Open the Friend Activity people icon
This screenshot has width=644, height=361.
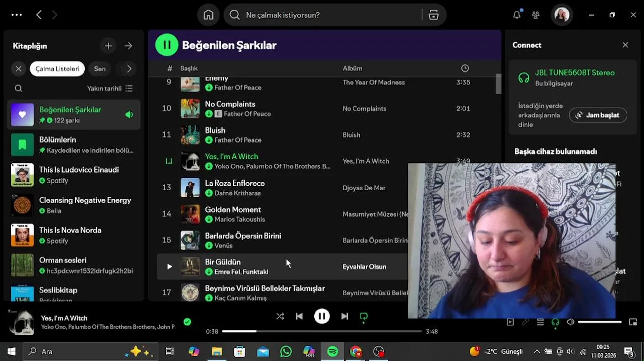click(536, 15)
